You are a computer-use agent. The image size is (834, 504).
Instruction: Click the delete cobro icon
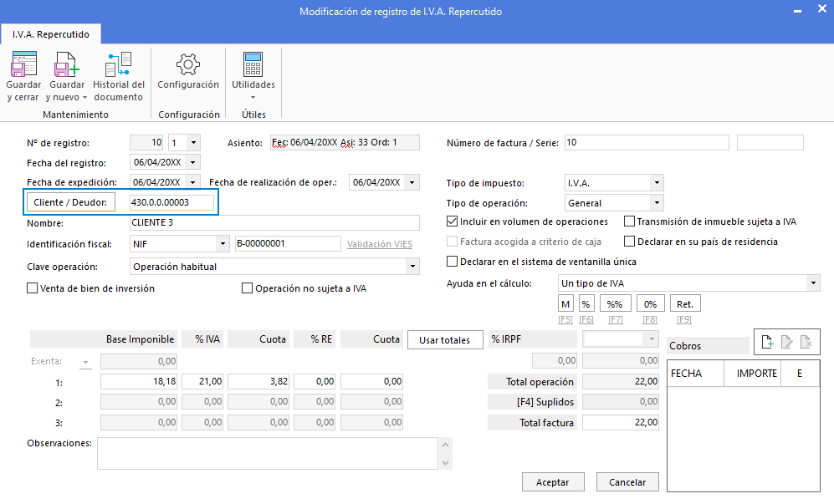[806, 342]
